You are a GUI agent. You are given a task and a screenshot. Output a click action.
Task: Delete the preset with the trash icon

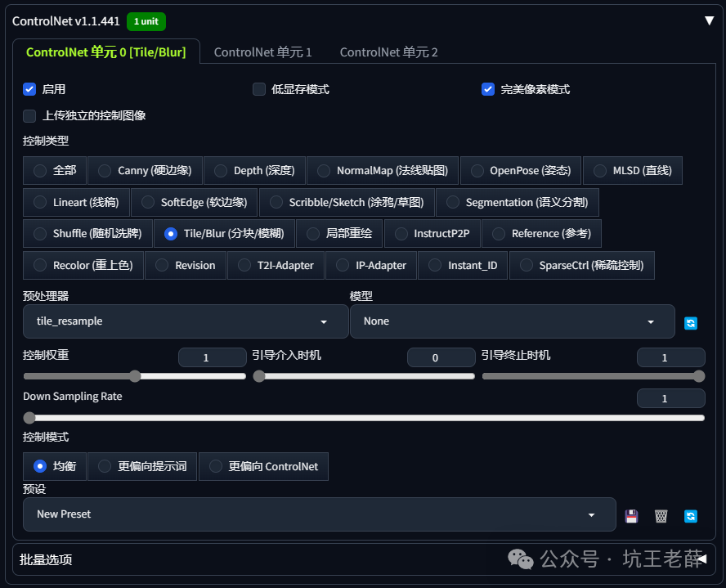point(661,516)
